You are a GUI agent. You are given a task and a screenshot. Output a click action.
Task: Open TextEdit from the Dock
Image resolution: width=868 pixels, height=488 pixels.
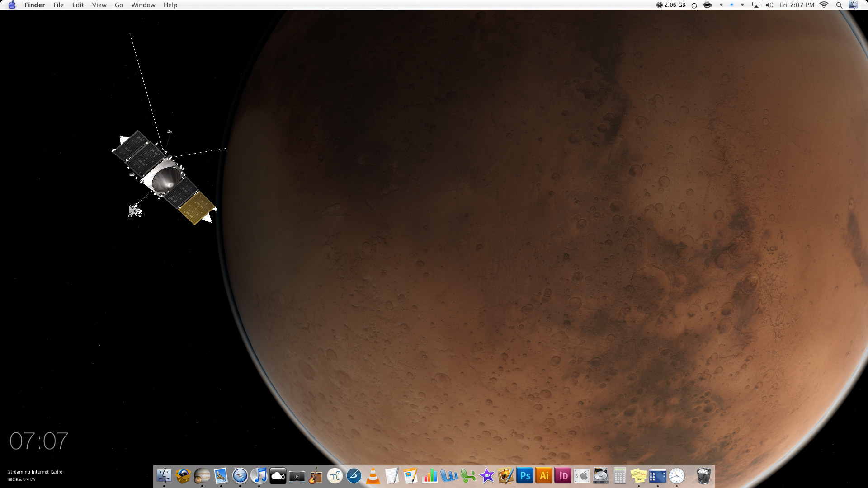pyautogui.click(x=392, y=476)
